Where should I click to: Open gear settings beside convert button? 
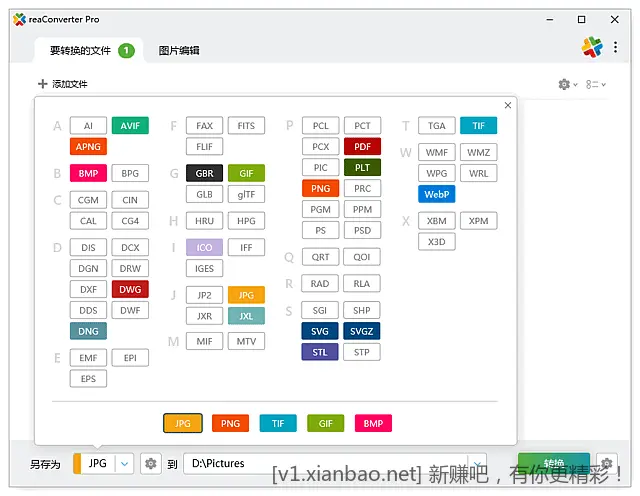(x=607, y=463)
